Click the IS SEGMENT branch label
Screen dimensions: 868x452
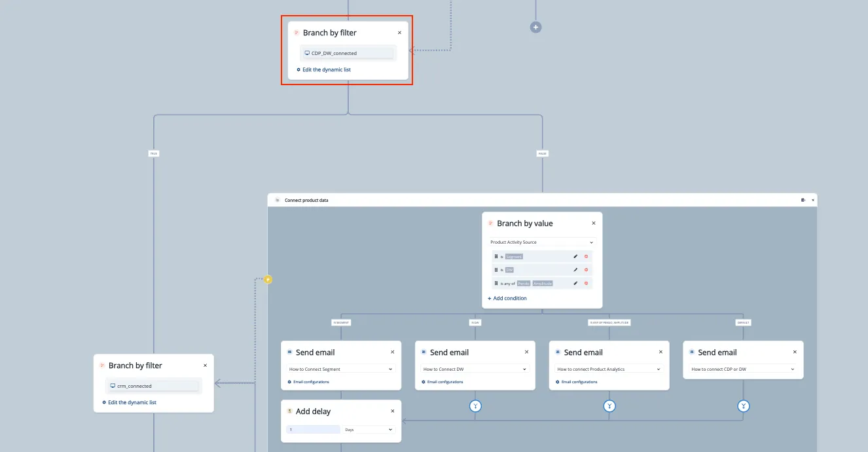(x=341, y=322)
